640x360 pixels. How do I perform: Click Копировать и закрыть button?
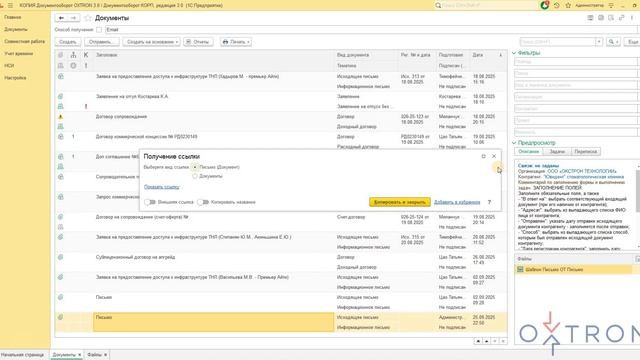[x=400, y=202]
